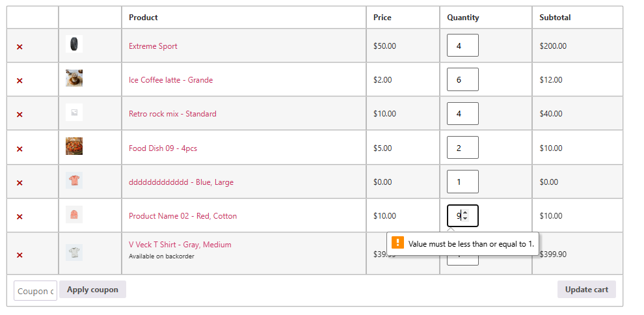Open Product Name 02 - Red, Cotton link
644x315 pixels.
[183, 216]
